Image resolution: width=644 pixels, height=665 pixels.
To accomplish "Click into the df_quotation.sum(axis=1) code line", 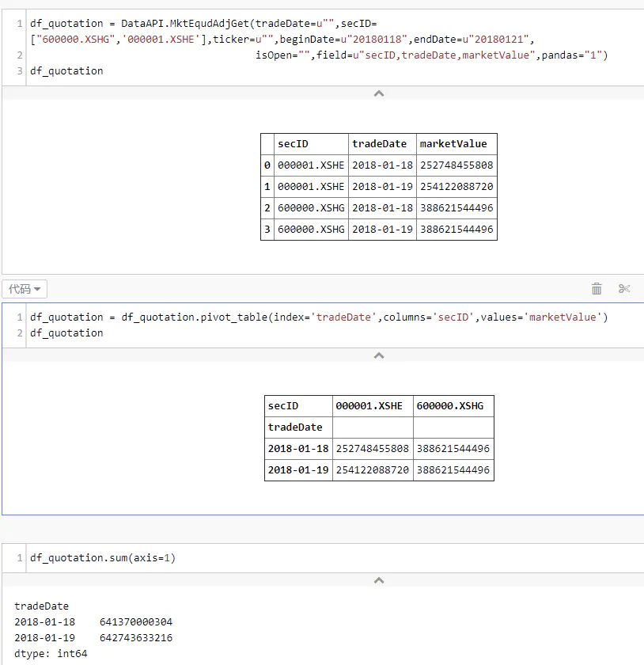I will 103,557.
